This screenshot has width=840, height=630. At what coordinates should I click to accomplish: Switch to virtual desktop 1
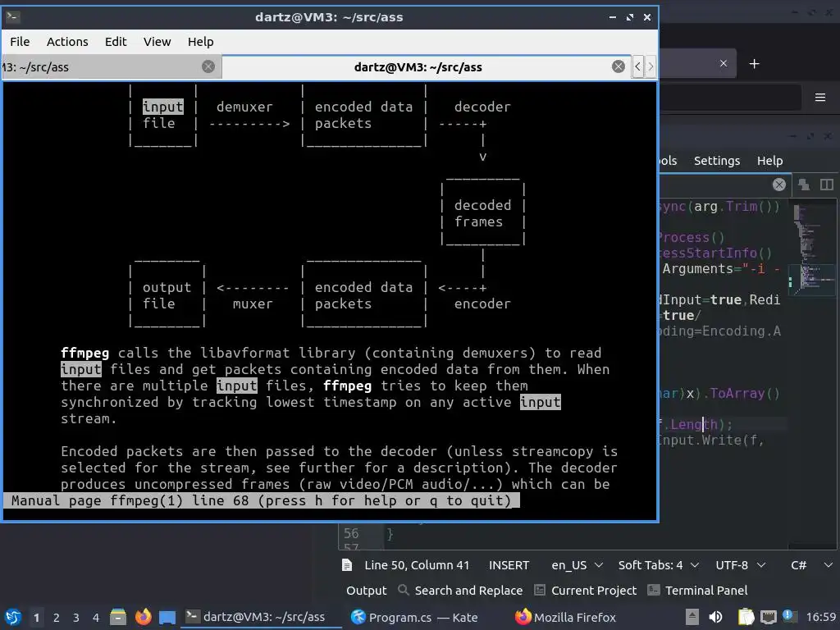[x=36, y=618]
